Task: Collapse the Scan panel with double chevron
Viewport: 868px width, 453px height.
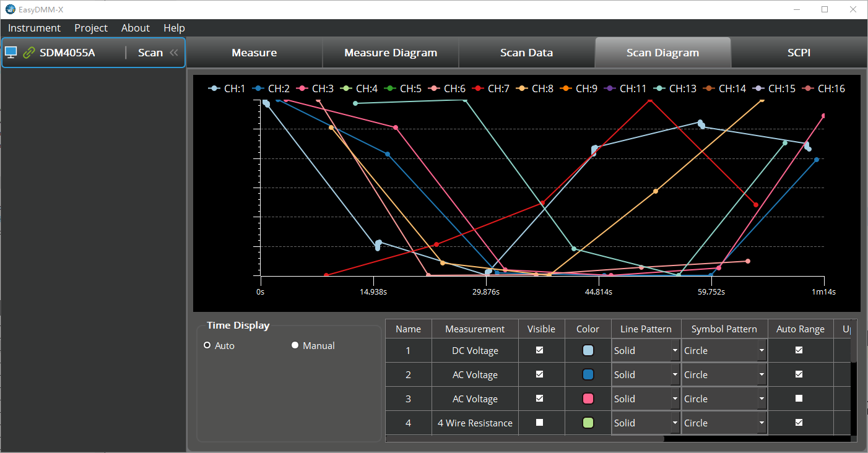Action: coord(174,53)
